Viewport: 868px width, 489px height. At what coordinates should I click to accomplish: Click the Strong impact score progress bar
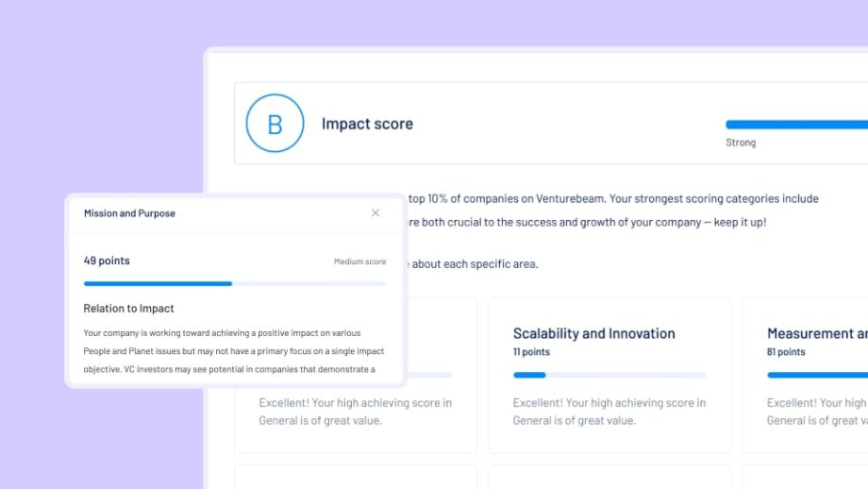[796, 125]
